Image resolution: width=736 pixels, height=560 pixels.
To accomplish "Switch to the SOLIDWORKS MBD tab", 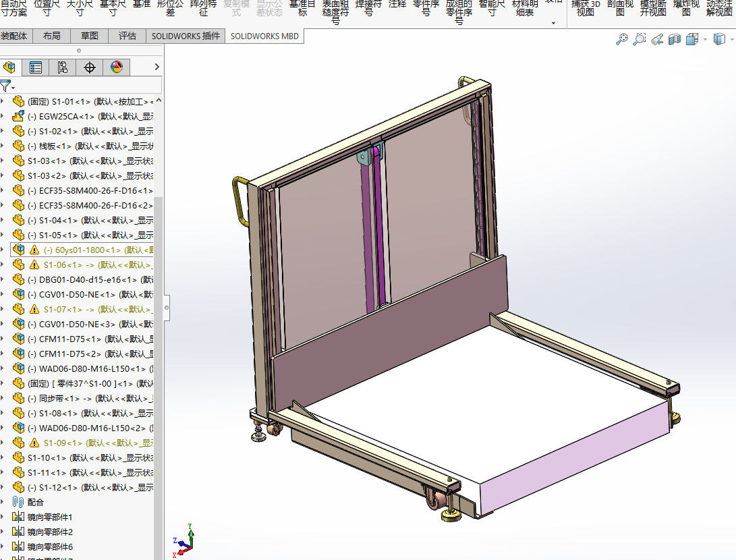I will [x=264, y=36].
